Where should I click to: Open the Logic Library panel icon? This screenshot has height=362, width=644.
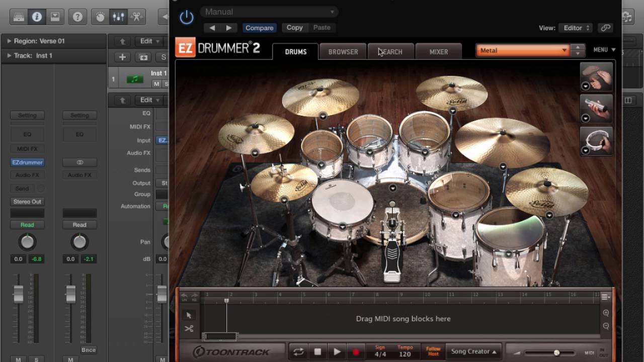click(x=19, y=17)
